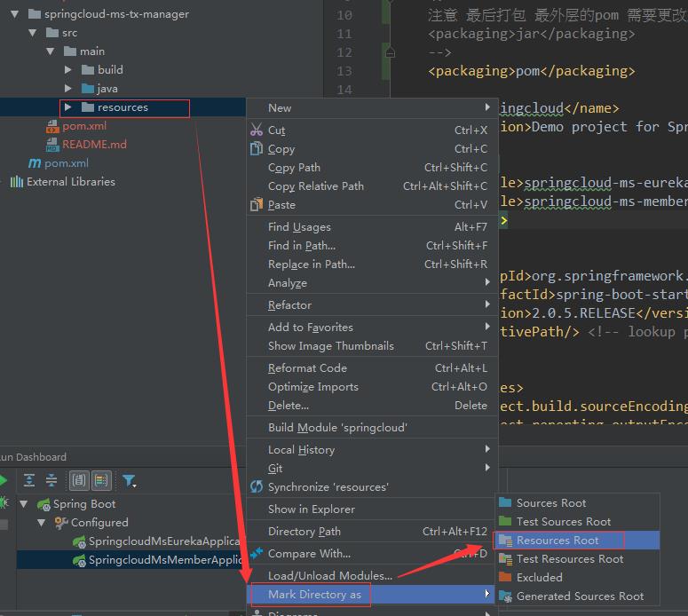Select SpringcloudMsMemberApplication run configuration
This screenshot has width=688, height=616.
coord(131,560)
